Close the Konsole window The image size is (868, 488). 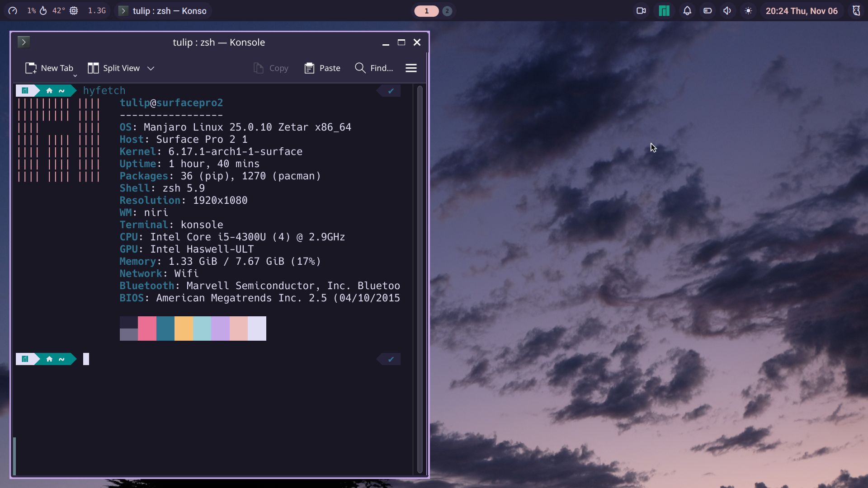(x=417, y=42)
